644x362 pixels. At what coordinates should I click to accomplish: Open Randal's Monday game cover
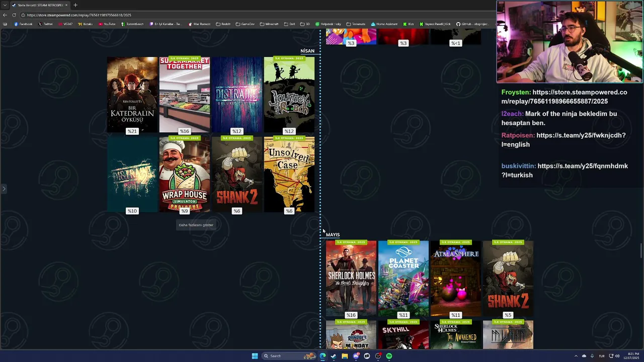pos(351,334)
